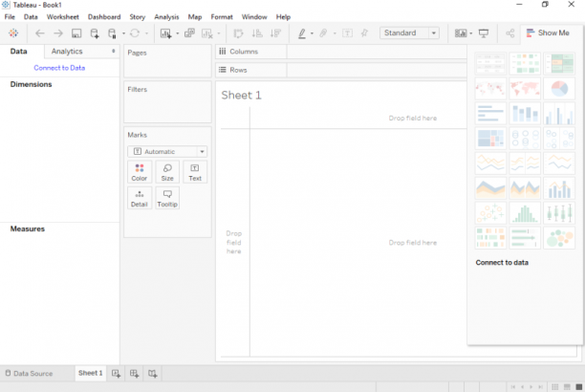This screenshot has height=392, width=585.
Task: Open the Map menu
Action: tap(195, 17)
